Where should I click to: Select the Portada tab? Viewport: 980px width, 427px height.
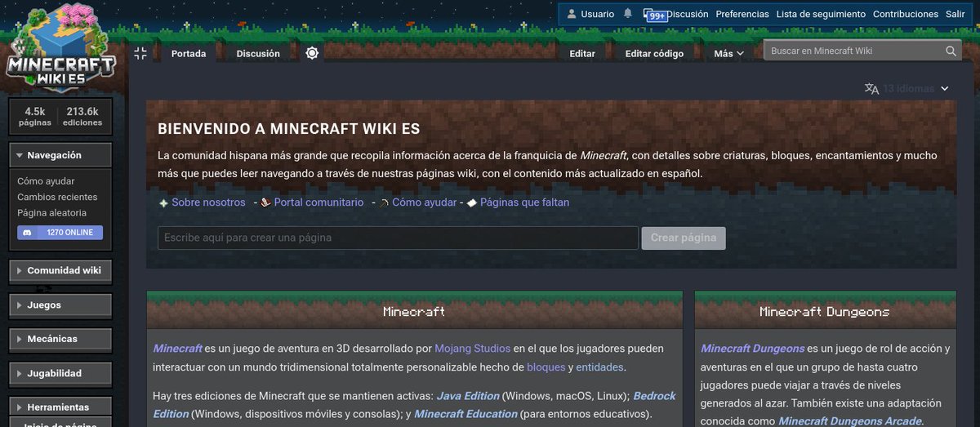click(x=189, y=53)
